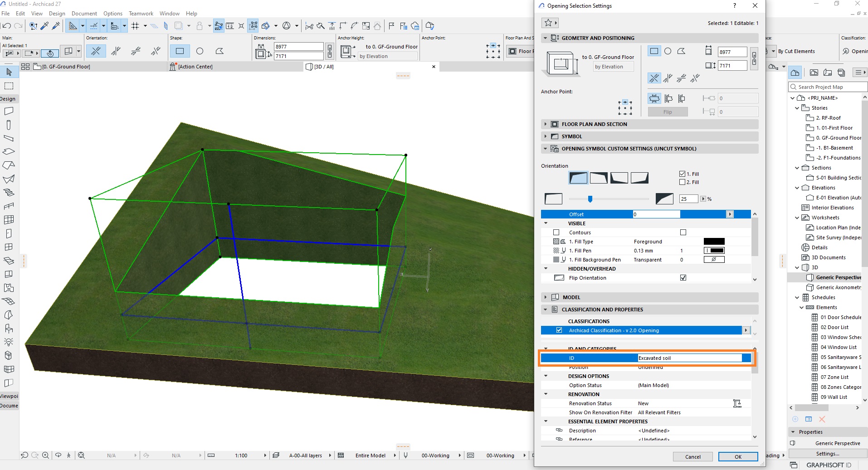Select the Marquee tool
868x470 pixels.
(x=9, y=86)
